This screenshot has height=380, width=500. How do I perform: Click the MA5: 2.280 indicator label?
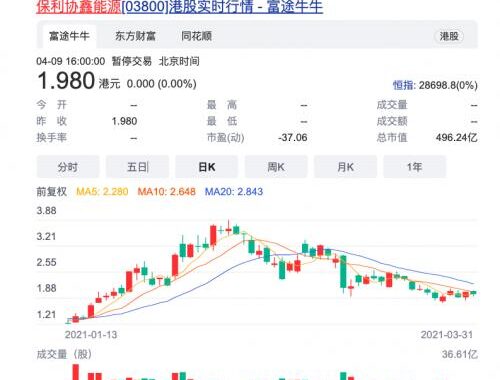[x=102, y=192]
